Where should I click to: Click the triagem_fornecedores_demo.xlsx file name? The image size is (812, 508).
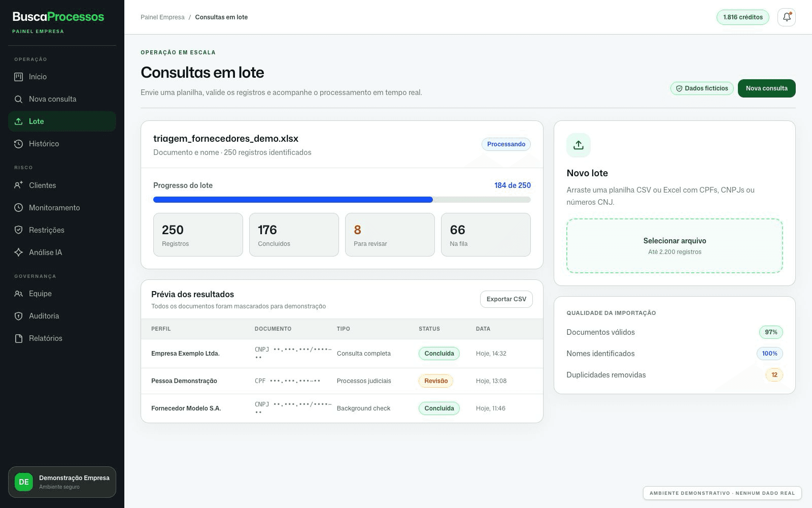pyautogui.click(x=226, y=139)
